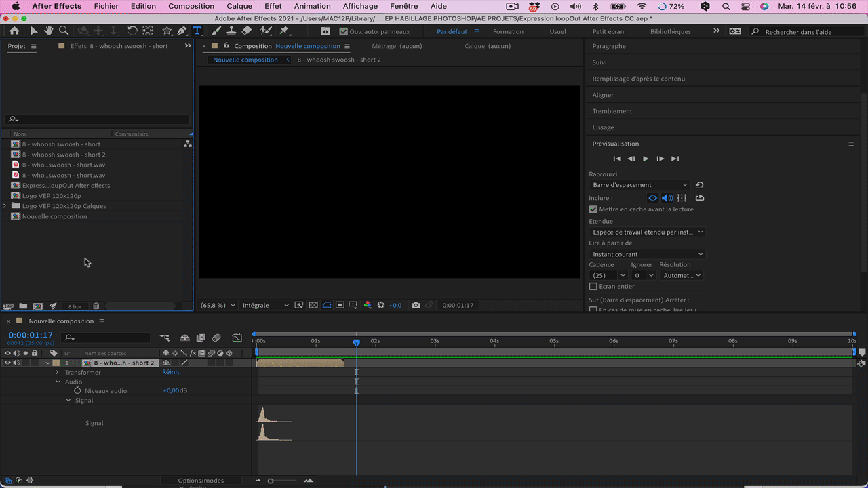
Task: Switch to the Formation workspace
Action: [508, 31]
